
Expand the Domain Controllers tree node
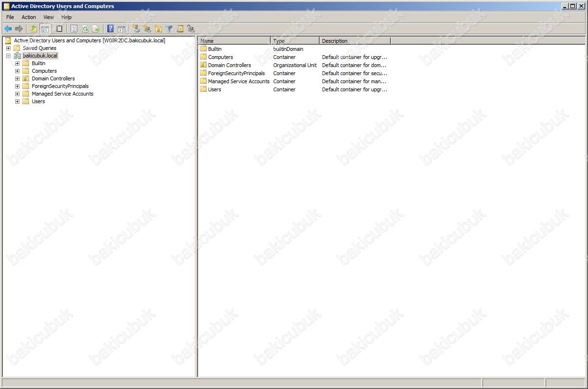(x=17, y=78)
